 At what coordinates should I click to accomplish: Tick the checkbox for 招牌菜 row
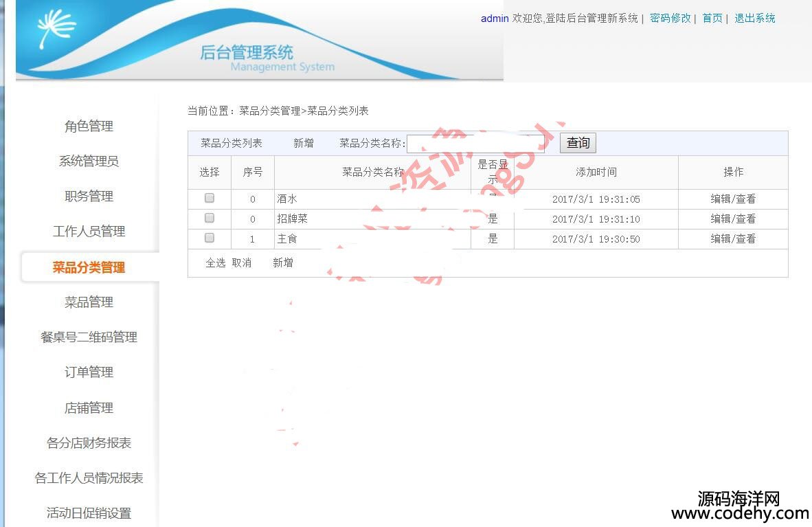pyautogui.click(x=210, y=218)
